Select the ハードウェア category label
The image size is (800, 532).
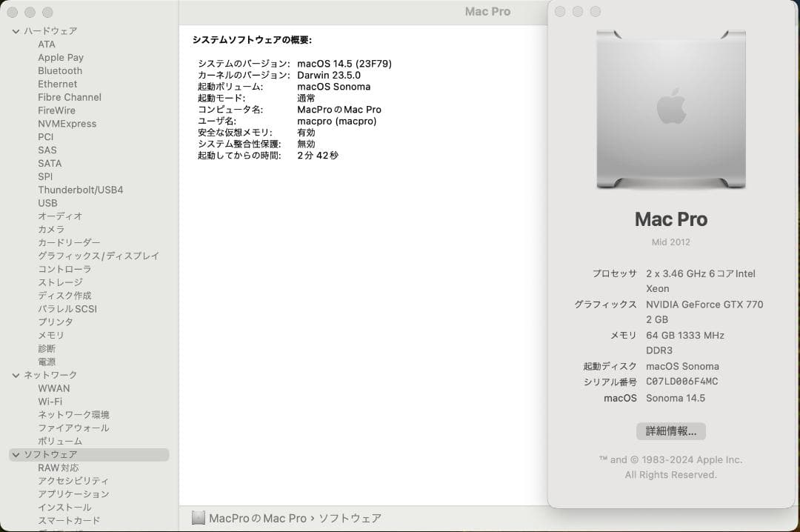tap(50, 31)
